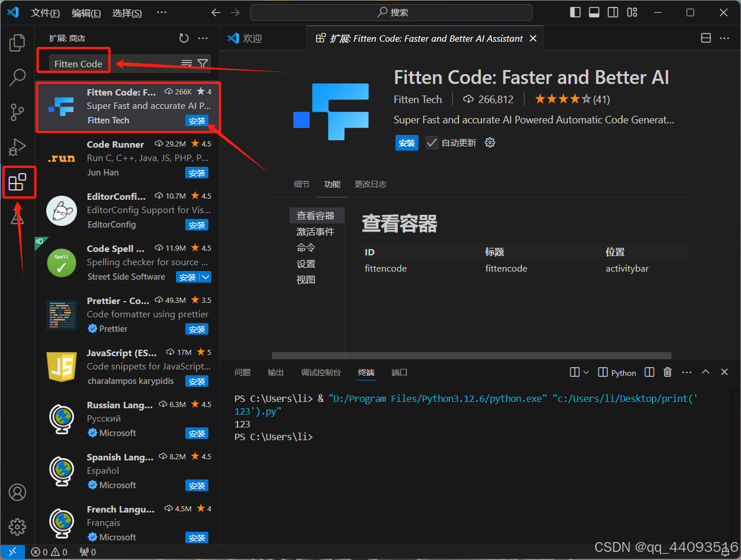Go back with the navigation arrow

216,12
